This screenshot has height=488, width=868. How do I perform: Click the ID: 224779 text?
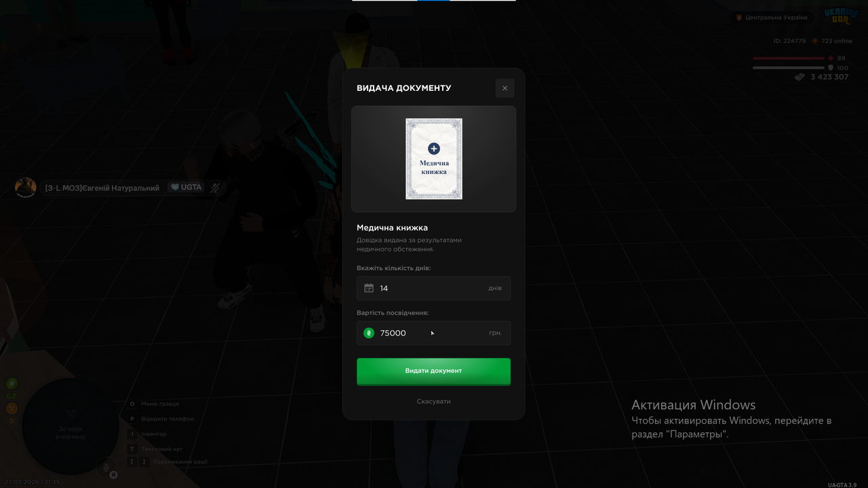point(789,41)
